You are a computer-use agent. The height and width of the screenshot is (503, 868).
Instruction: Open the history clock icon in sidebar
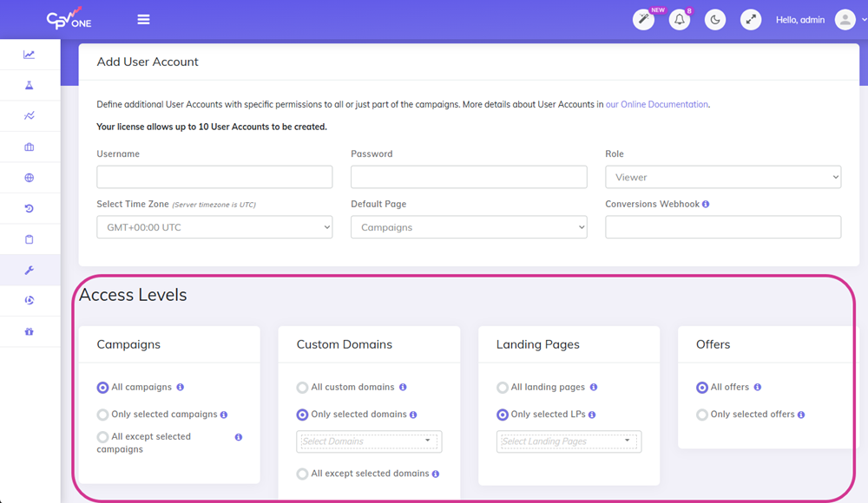tap(30, 208)
